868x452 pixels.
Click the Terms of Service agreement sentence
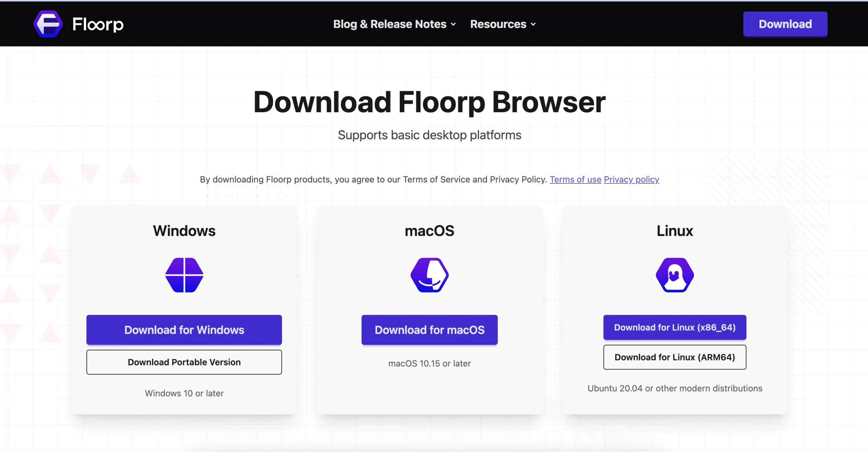(373, 179)
